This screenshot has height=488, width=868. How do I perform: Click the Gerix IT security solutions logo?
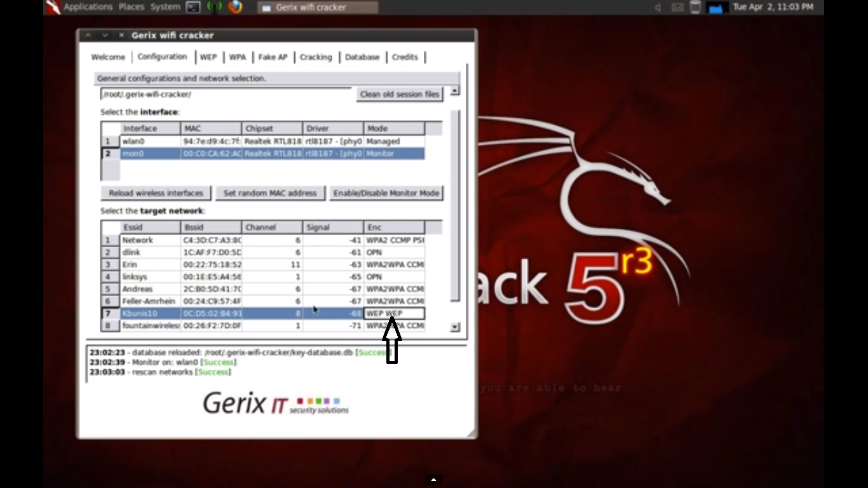(x=276, y=403)
